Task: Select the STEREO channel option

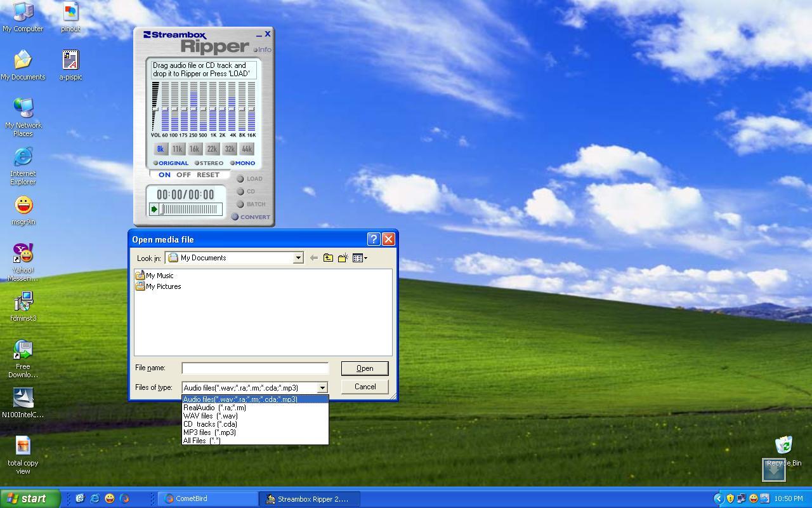Action: tap(211, 163)
